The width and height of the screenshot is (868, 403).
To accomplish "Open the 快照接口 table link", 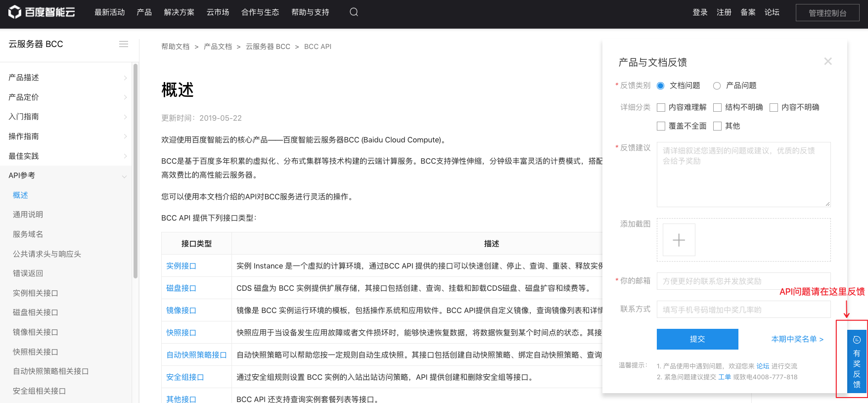I will point(182,333).
